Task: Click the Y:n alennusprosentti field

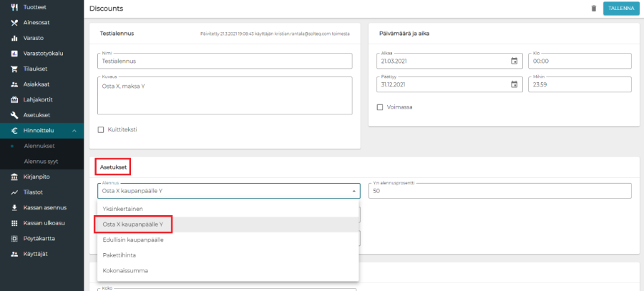Action: 499,191
